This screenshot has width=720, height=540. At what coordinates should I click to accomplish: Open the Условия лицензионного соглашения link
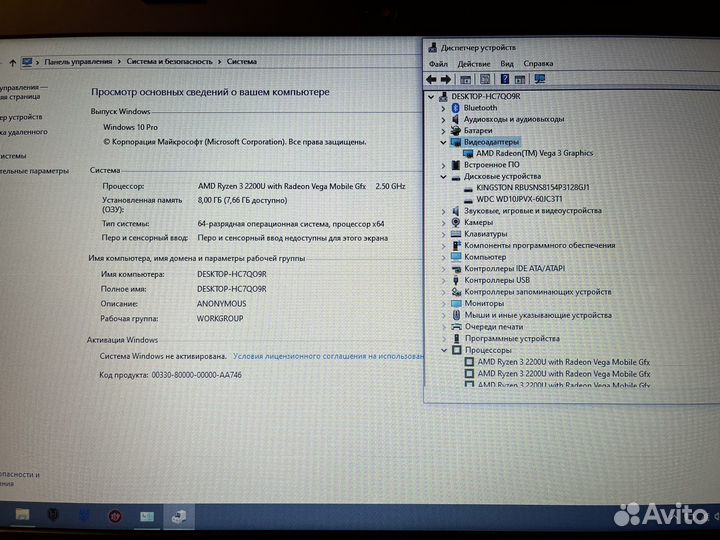point(328,356)
